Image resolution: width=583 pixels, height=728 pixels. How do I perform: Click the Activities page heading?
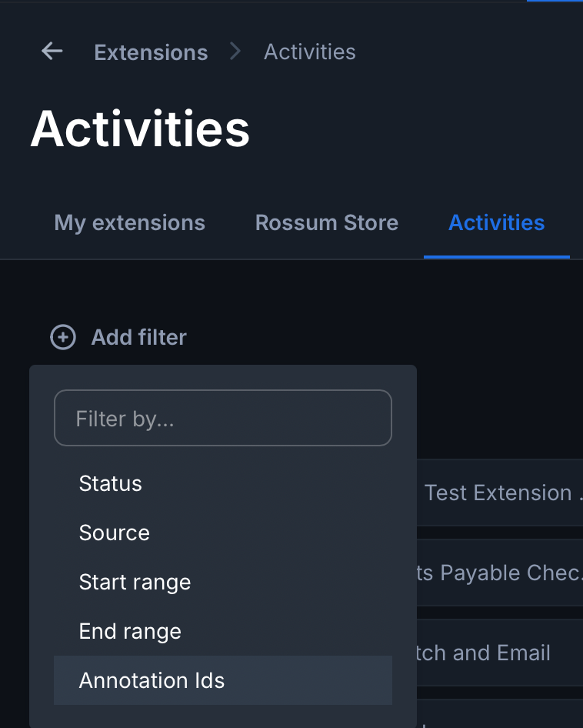point(140,129)
